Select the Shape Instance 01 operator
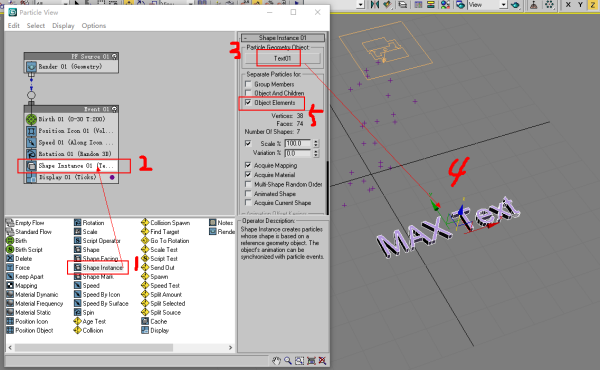 pyautogui.click(x=71, y=166)
